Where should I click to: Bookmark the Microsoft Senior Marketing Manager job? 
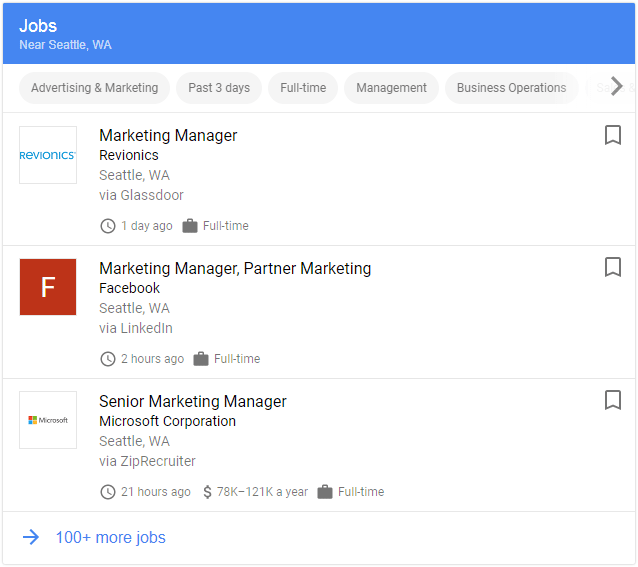(613, 400)
